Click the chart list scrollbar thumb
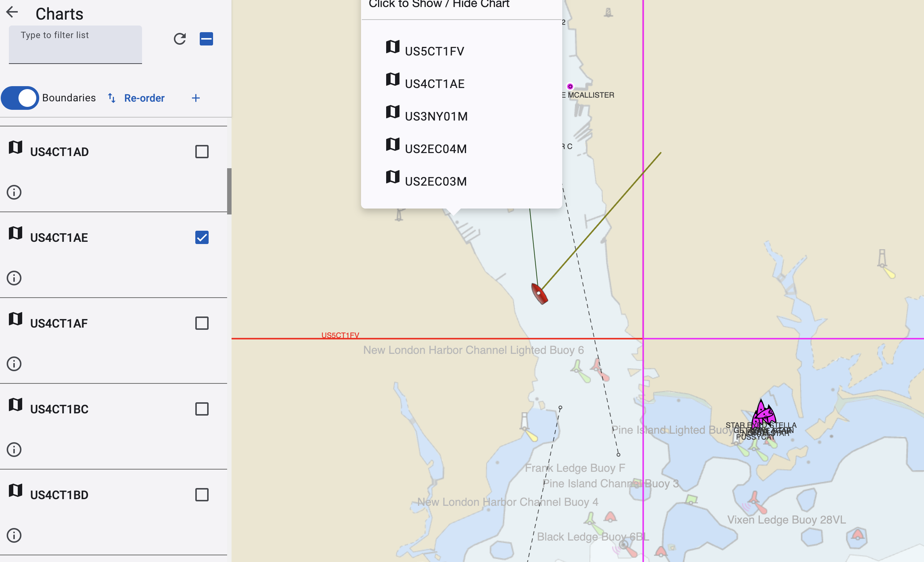Viewport: 924px width, 562px height. (229, 191)
